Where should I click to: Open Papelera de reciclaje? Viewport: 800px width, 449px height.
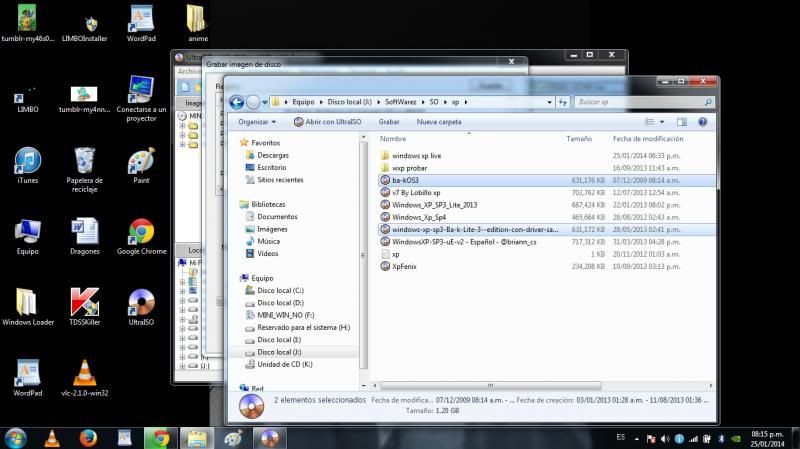point(85,170)
